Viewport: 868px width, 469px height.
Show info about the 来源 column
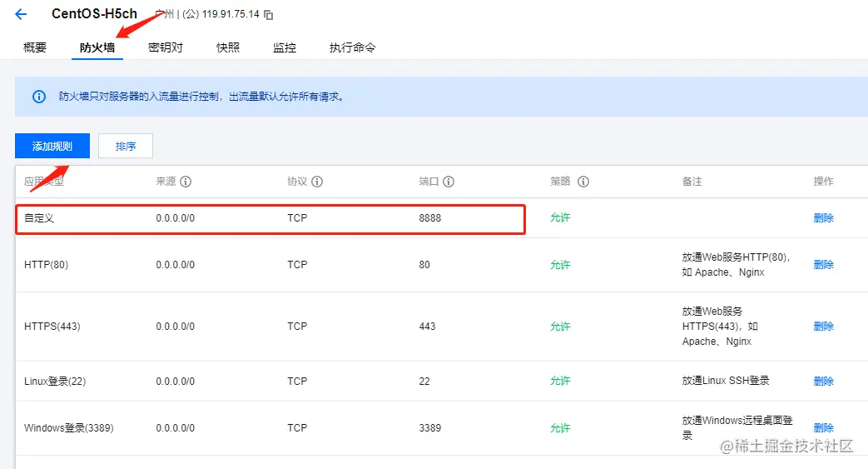coord(186,182)
